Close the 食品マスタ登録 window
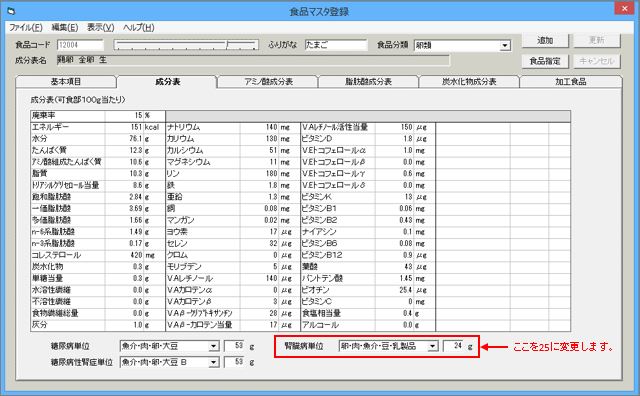 tap(624, 8)
